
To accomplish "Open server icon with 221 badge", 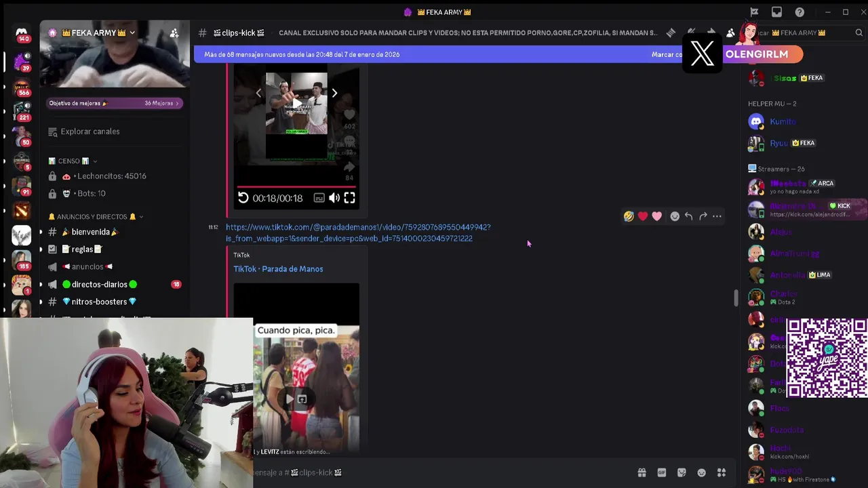I will (x=22, y=110).
